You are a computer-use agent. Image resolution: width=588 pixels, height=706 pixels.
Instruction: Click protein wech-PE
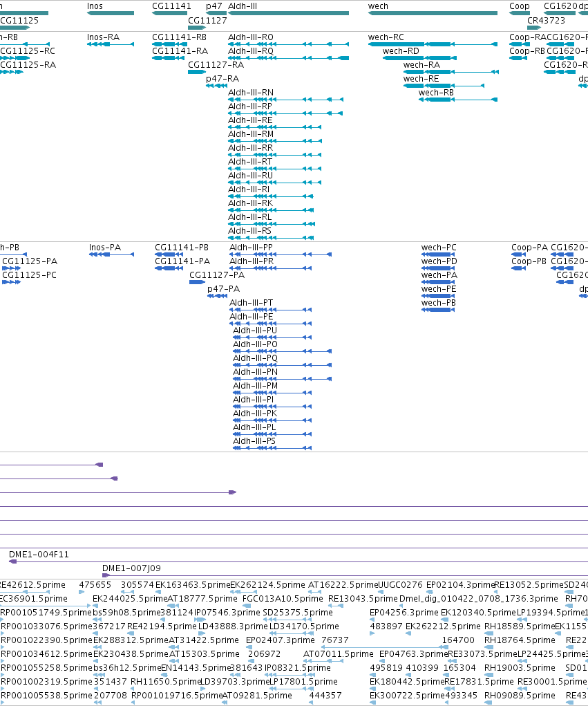pos(439,288)
